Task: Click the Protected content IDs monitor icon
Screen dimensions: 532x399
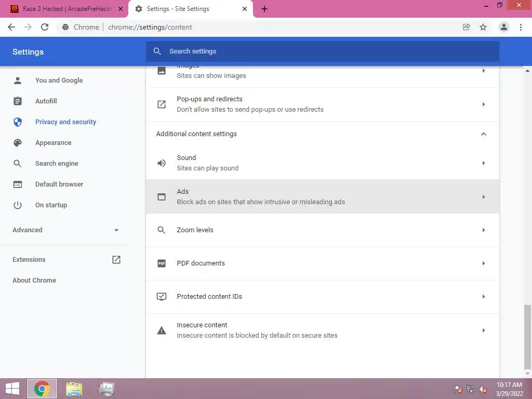Action: [x=162, y=297]
